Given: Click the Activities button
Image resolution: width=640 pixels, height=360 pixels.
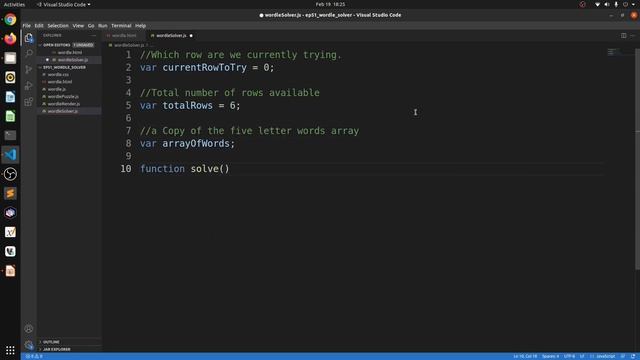Looking at the screenshot, I should tap(14, 4).
